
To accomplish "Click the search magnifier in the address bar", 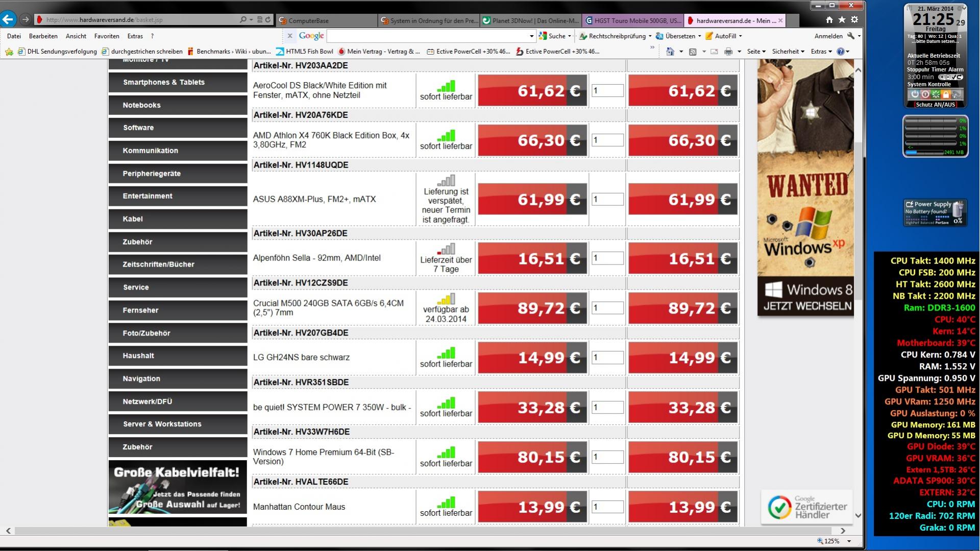I will 243,20.
